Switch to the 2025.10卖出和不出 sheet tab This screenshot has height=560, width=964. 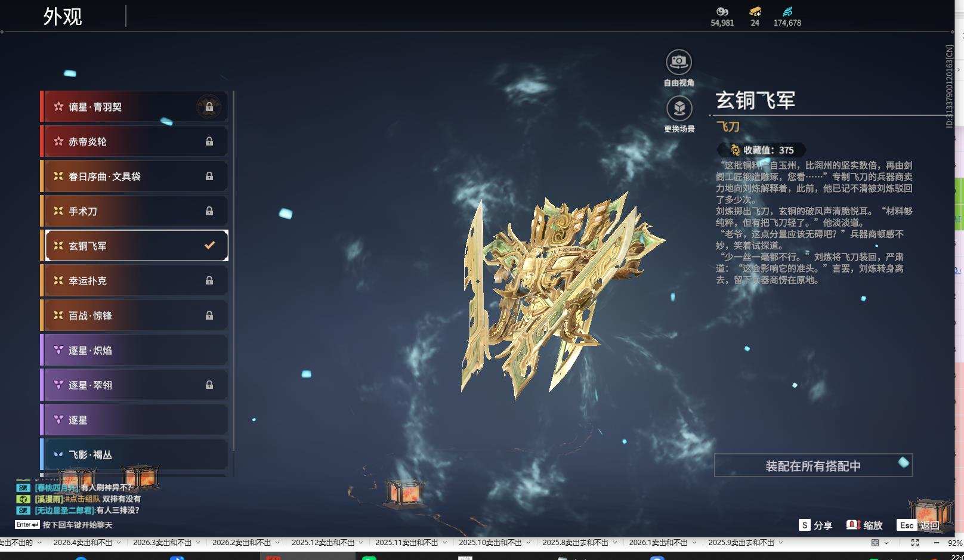(x=490, y=543)
